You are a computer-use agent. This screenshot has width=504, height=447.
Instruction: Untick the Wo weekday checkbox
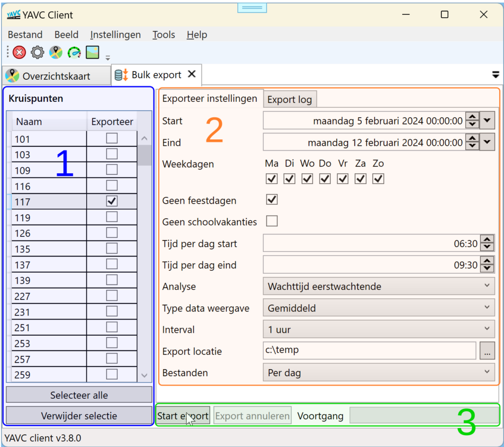[307, 179]
